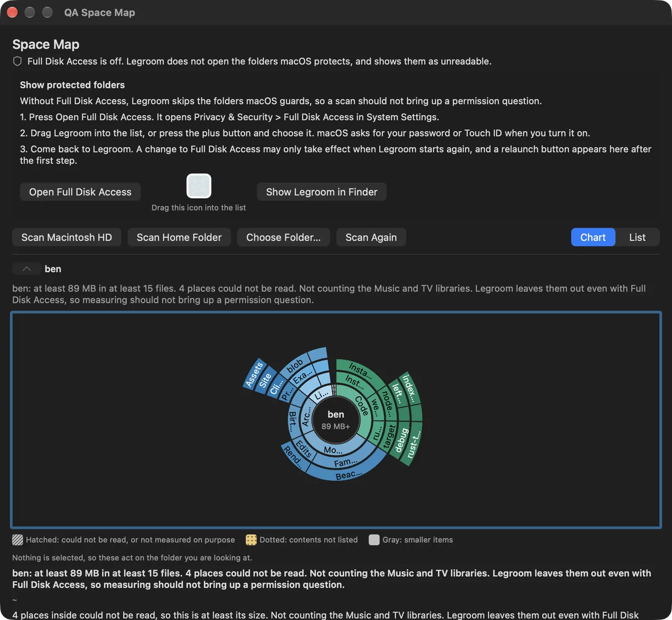The image size is (672, 620).
Task: Click the Show protected folders heading
Action: click(72, 85)
